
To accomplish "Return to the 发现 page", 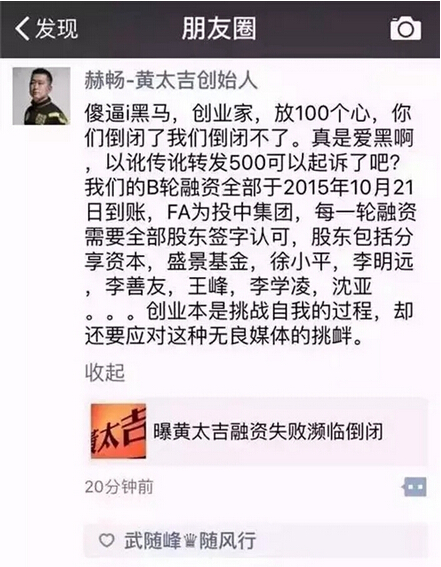I will 46,28.
